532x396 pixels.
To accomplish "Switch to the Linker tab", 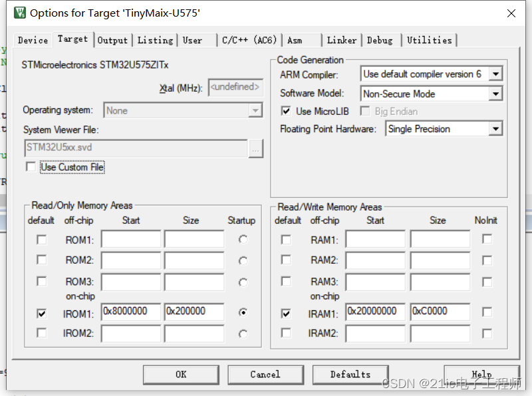I will click(342, 41).
